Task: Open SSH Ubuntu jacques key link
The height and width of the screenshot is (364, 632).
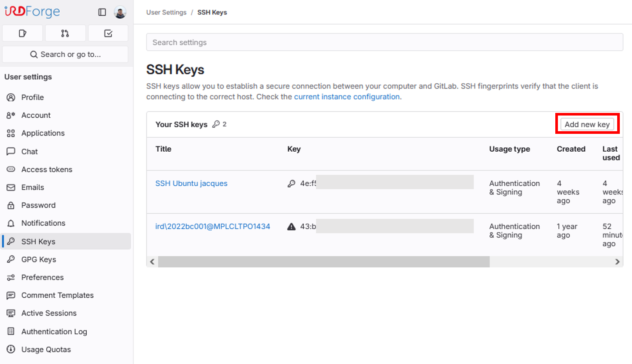Action: coord(191,184)
